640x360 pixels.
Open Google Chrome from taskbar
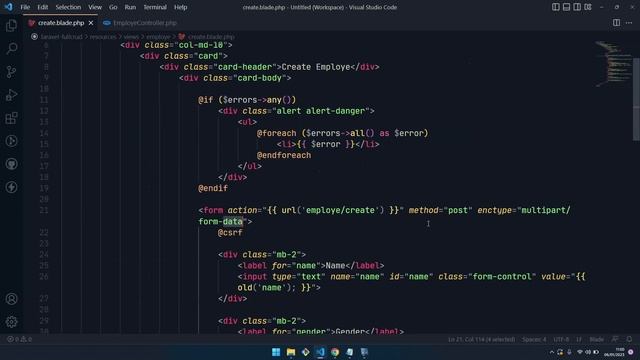coord(335,352)
